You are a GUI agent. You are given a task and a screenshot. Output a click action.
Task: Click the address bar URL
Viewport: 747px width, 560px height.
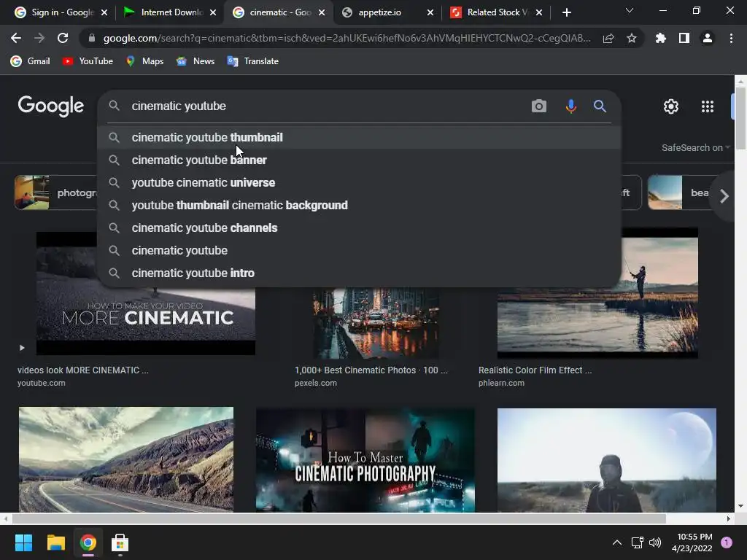[347, 38]
